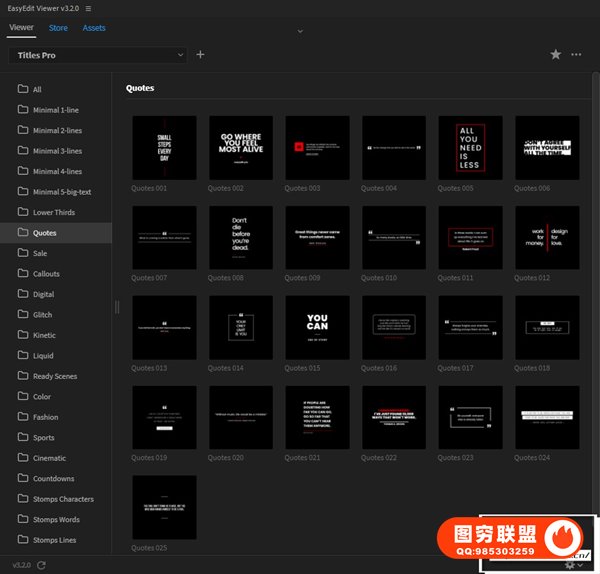Pick the Quotes 015 YOU CAN preset
600x574 pixels.
pos(317,327)
